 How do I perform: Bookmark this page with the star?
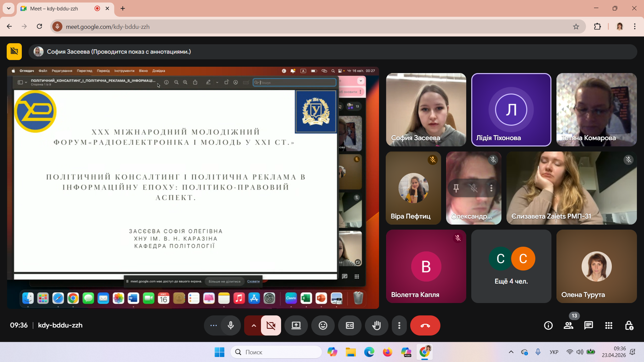576,26
